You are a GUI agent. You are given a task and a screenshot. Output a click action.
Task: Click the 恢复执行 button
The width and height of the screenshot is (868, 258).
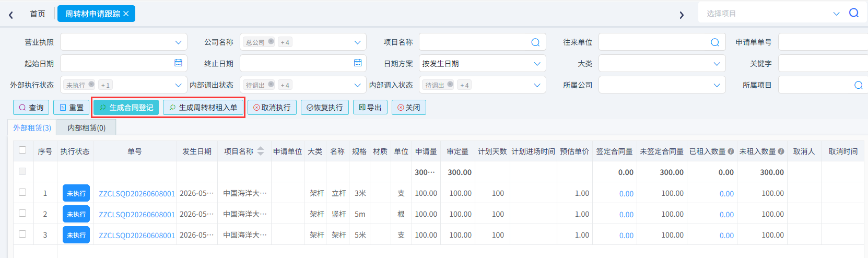pos(325,108)
